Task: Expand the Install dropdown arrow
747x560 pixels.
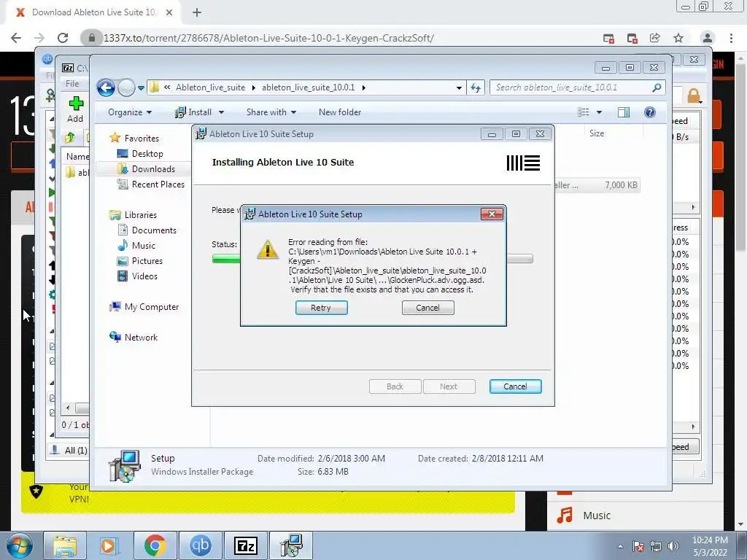Action: click(221, 112)
